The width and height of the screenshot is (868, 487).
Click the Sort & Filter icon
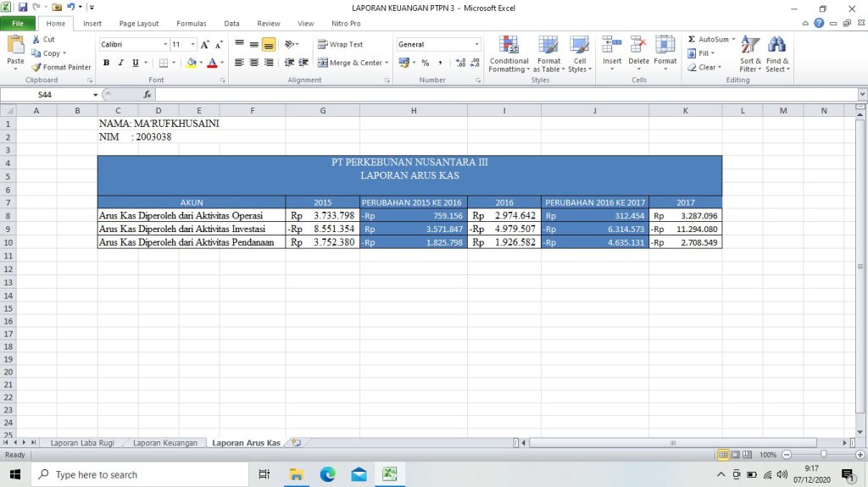tap(750, 54)
